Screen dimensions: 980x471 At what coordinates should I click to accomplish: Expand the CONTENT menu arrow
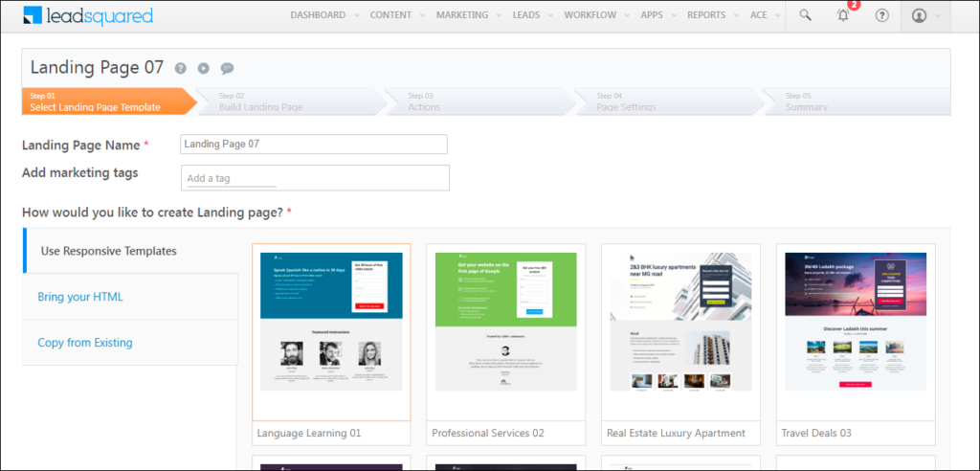422,15
